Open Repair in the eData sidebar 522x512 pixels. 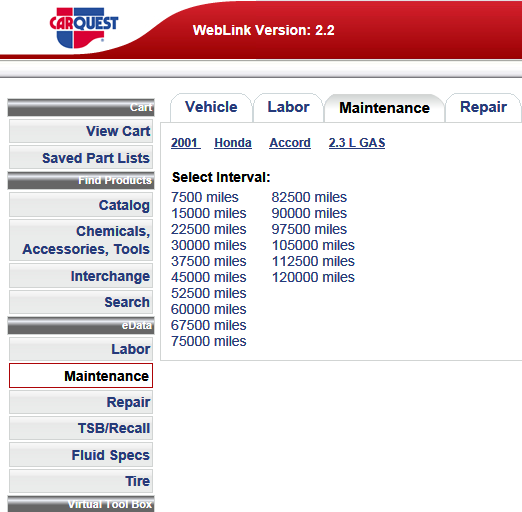pos(81,402)
